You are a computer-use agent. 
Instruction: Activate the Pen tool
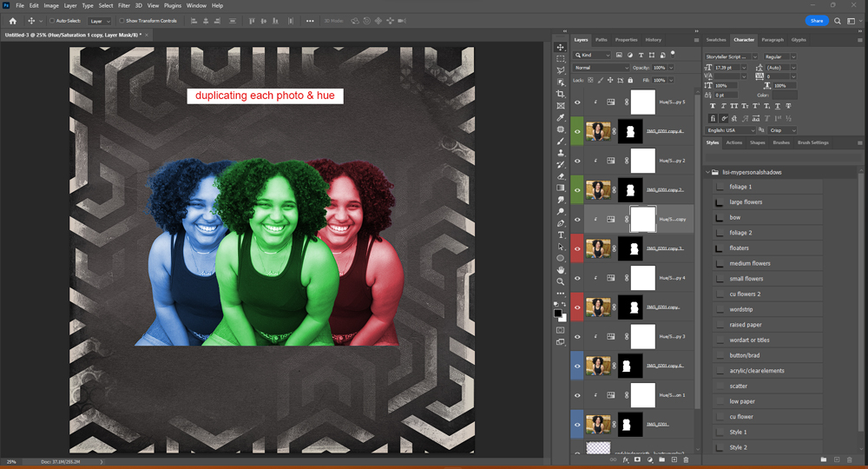pyautogui.click(x=560, y=223)
